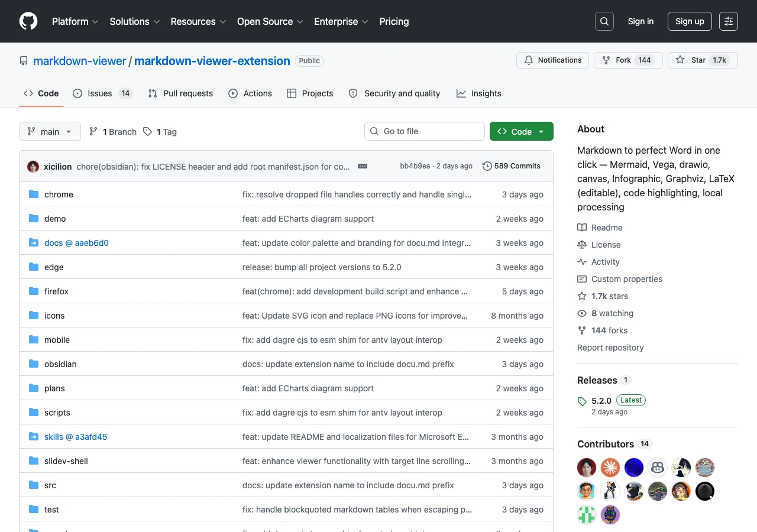Image resolution: width=757 pixels, height=532 pixels.
Task: Open the chrome folder
Action: [x=59, y=194]
